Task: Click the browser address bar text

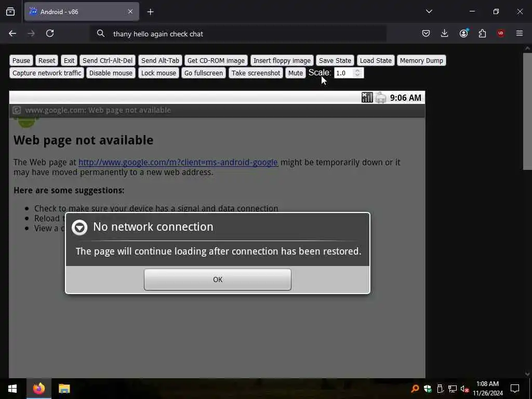Action: click(158, 34)
